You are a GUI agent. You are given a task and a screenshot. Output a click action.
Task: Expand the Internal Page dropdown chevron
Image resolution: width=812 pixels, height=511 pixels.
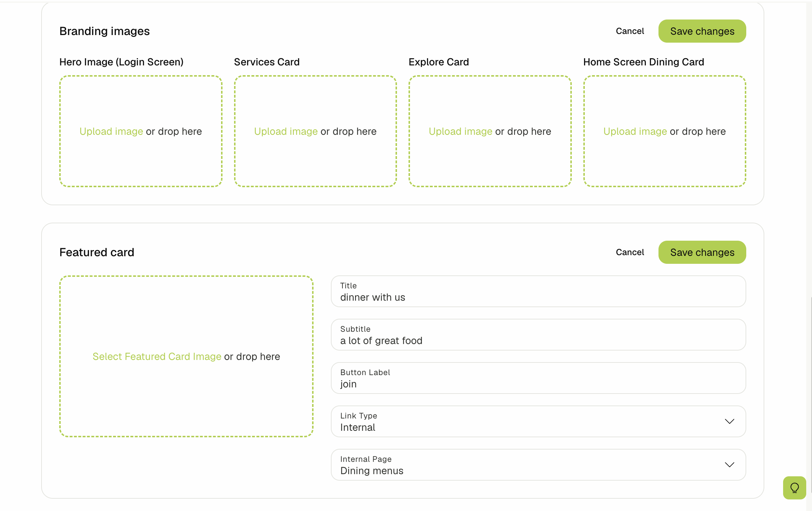pyautogui.click(x=729, y=465)
